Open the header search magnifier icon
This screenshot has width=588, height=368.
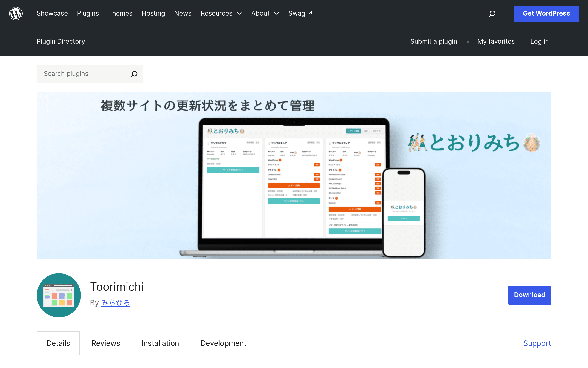(492, 14)
